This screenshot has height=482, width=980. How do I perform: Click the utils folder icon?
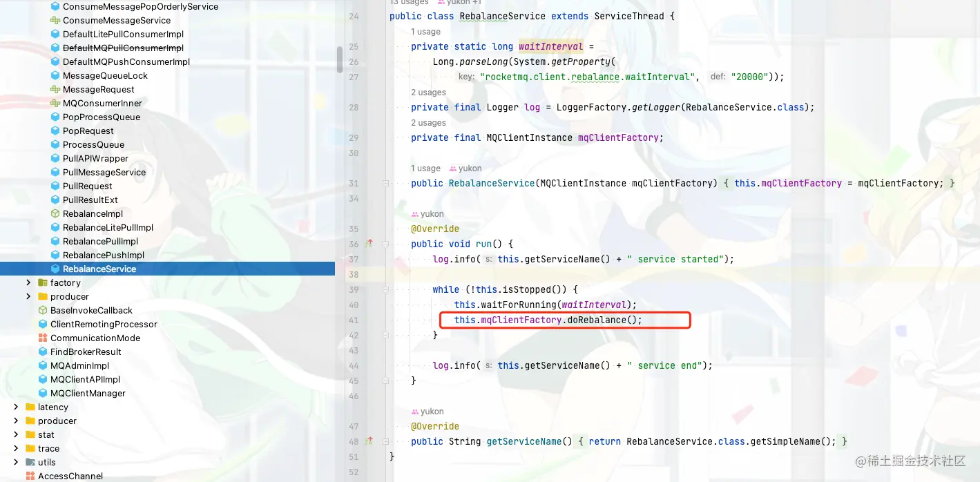click(30, 462)
